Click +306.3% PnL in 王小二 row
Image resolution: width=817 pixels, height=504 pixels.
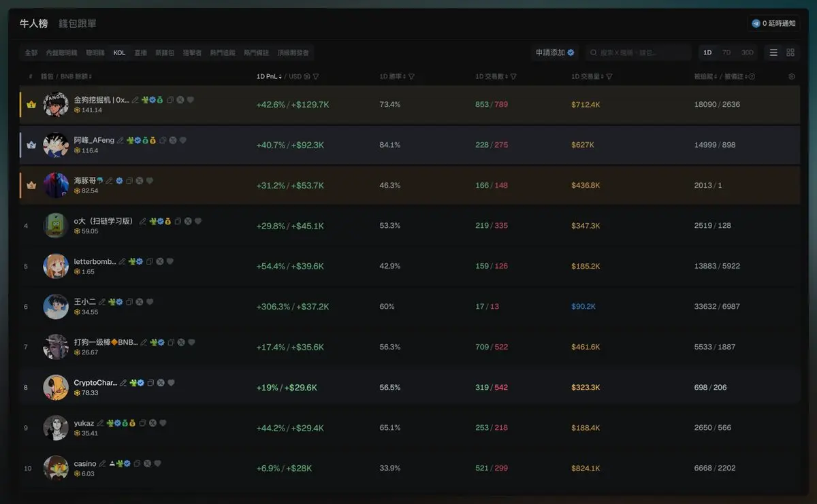[273, 307]
